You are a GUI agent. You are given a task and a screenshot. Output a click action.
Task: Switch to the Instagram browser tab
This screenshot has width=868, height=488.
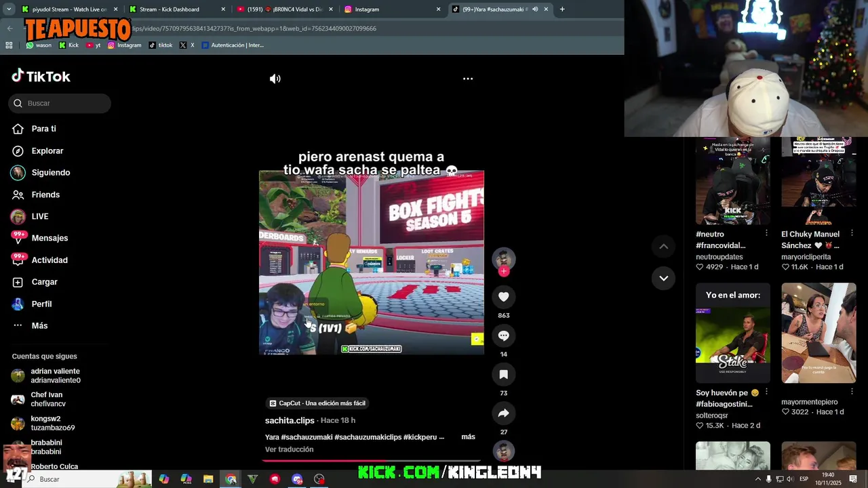(x=392, y=9)
